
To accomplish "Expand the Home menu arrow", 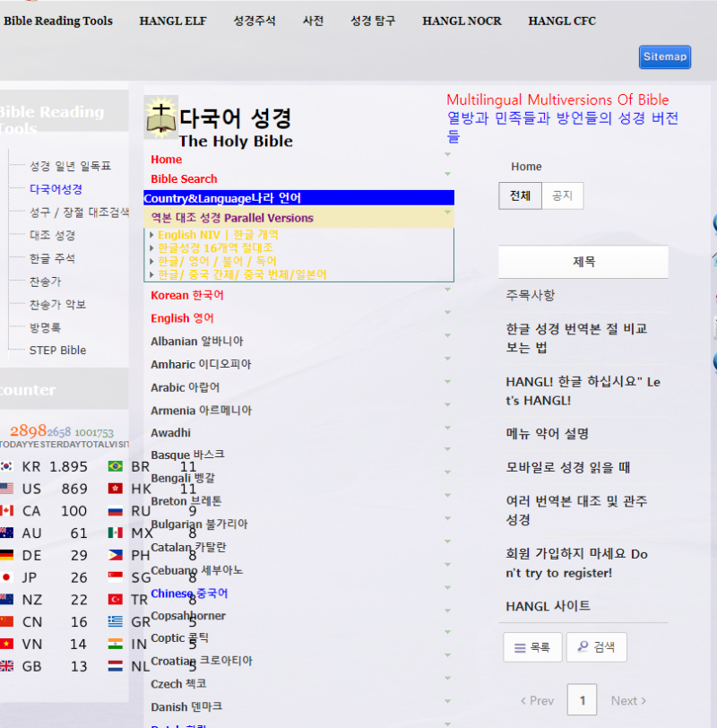I will click(448, 154).
